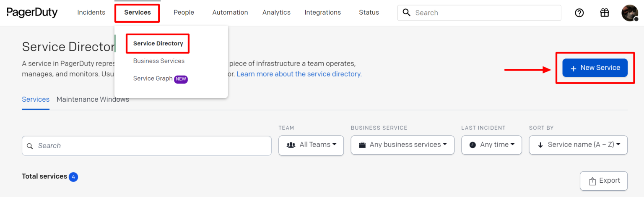644x197 pixels.
Task: Click the PagerDuty logo
Action: pos(32,13)
